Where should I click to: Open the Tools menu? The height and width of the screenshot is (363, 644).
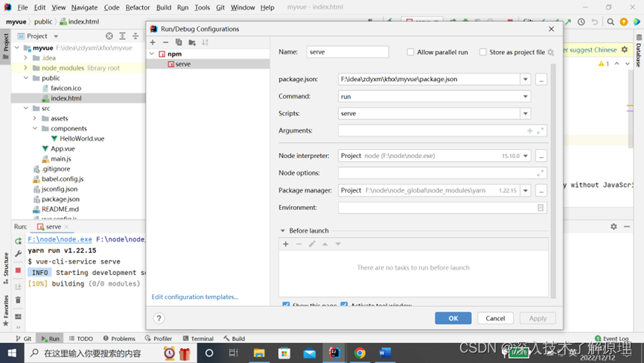202,7
